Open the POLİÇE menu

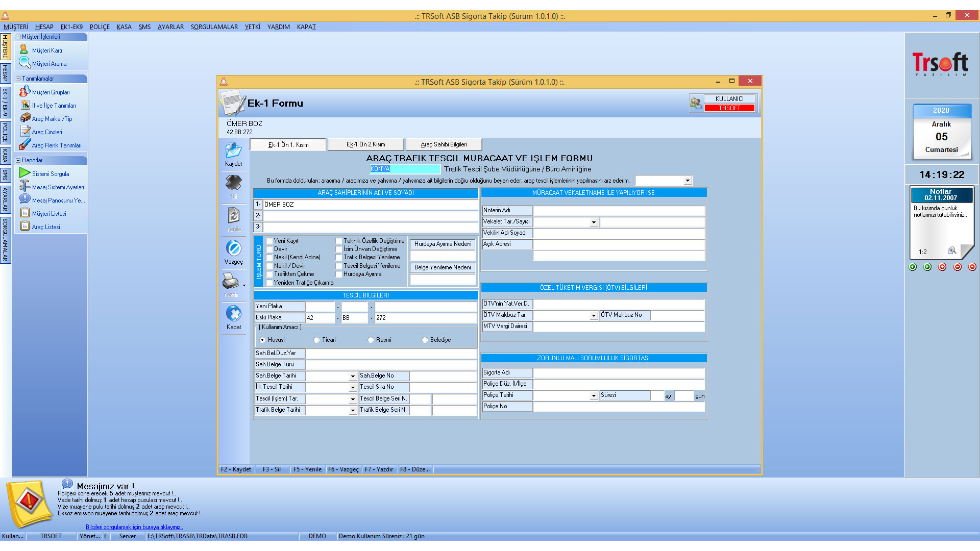[100, 27]
